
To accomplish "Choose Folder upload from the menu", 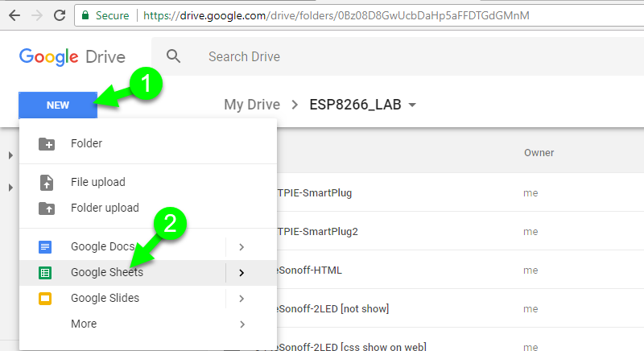I will click(148, 208).
